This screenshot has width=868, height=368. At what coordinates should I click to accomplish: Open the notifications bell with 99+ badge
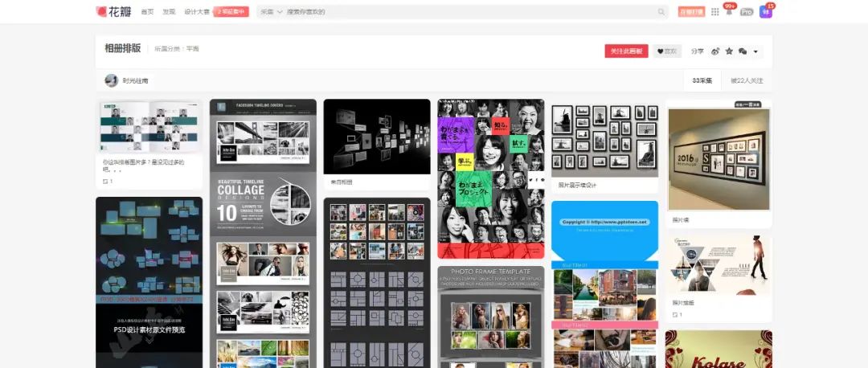tap(729, 10)
